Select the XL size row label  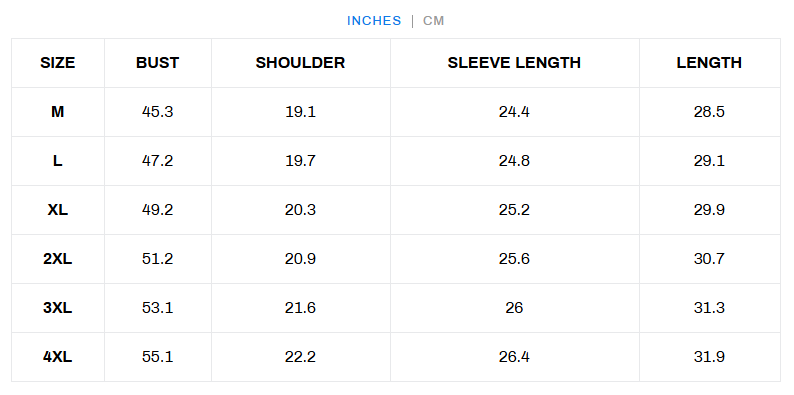pos(58,210)
